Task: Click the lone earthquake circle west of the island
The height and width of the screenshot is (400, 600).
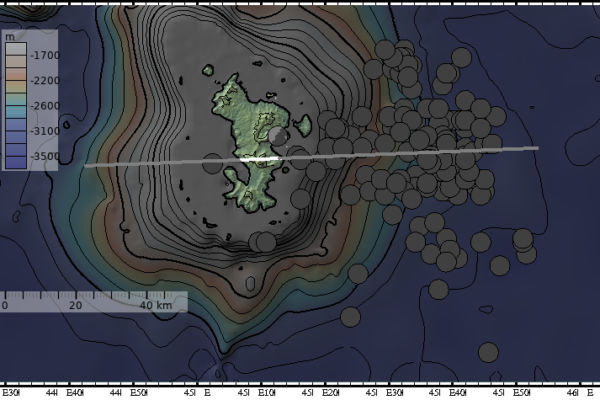Action: click(212, 163)
